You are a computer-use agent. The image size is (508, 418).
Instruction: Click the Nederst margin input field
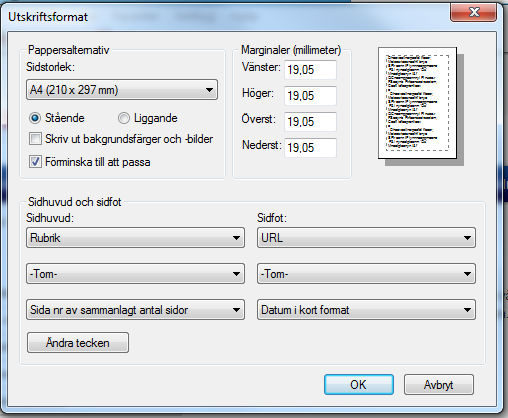pos(310,148)
